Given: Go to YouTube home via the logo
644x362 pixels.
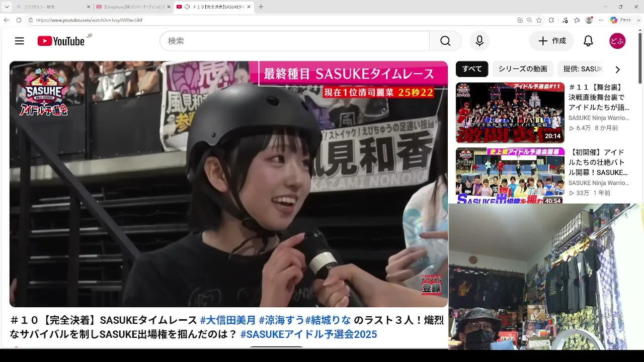Looking at the screenshot, I should click(61, 41).
